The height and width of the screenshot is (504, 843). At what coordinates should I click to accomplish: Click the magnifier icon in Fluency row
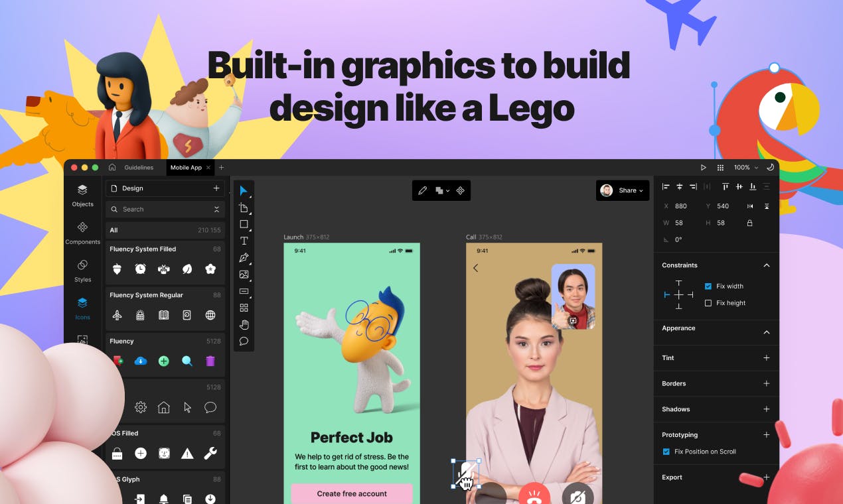tap(187, 361)
